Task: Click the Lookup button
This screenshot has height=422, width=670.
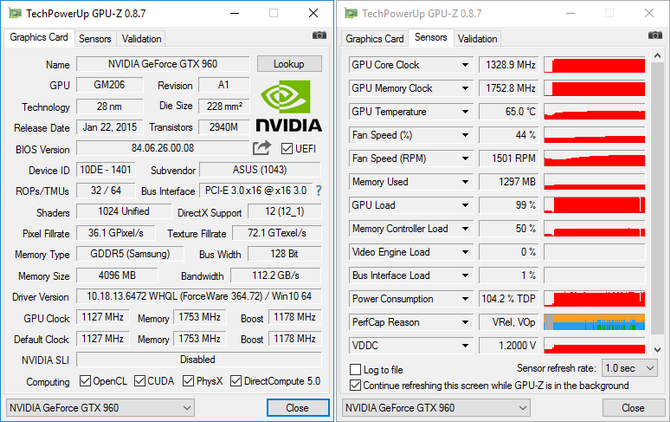Action: pos(289,64)
